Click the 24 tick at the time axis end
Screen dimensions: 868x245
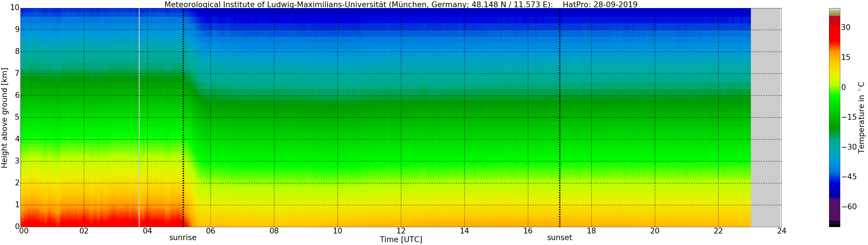pos(781,231)
